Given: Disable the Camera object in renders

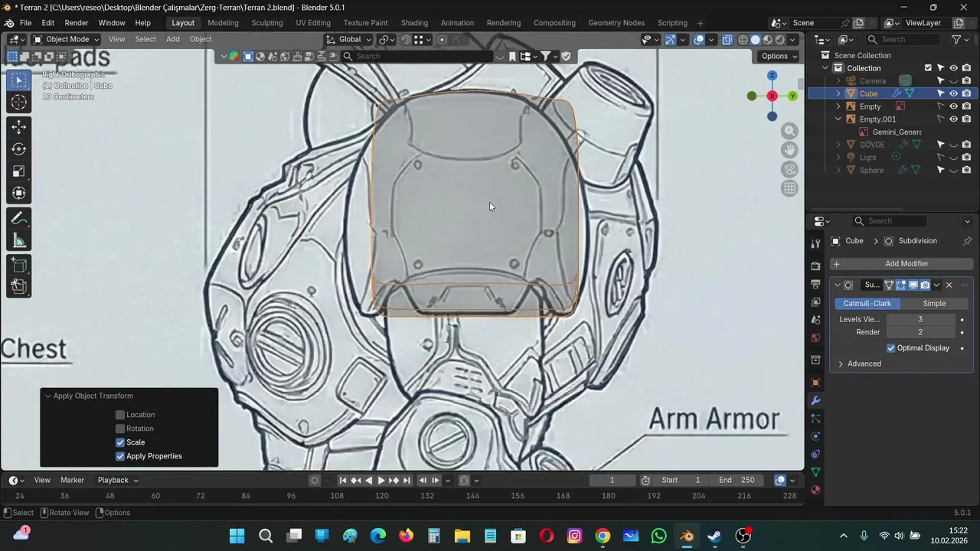Looking at the screenshot, I should pos(966,81).
